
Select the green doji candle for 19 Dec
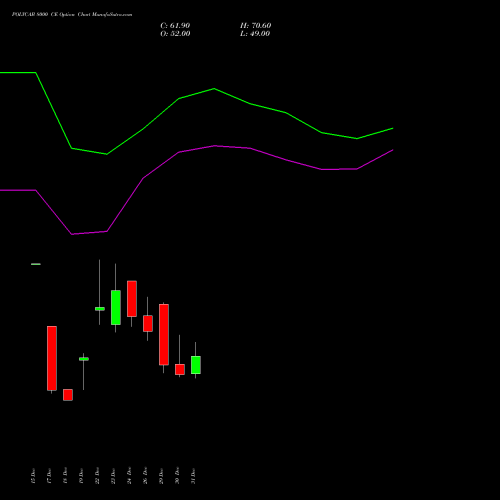point(84,359)
